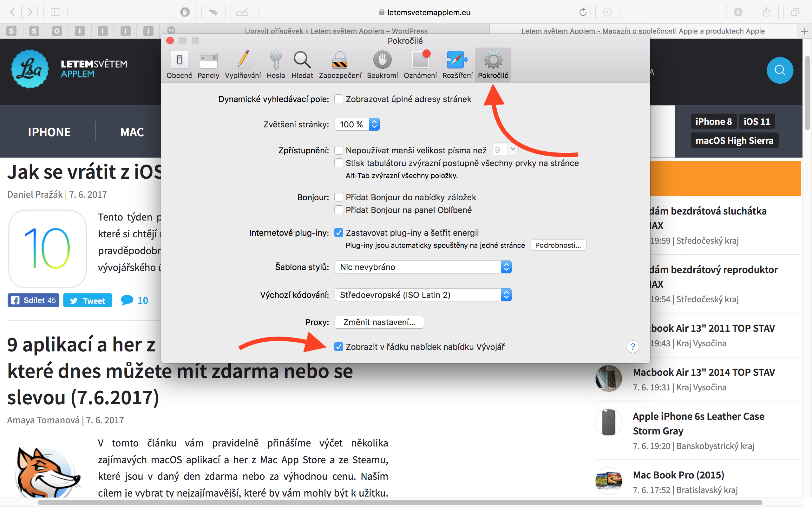Click the Safari reload page icon
Screen dimensions: 812x507
[x=583, y=12]
